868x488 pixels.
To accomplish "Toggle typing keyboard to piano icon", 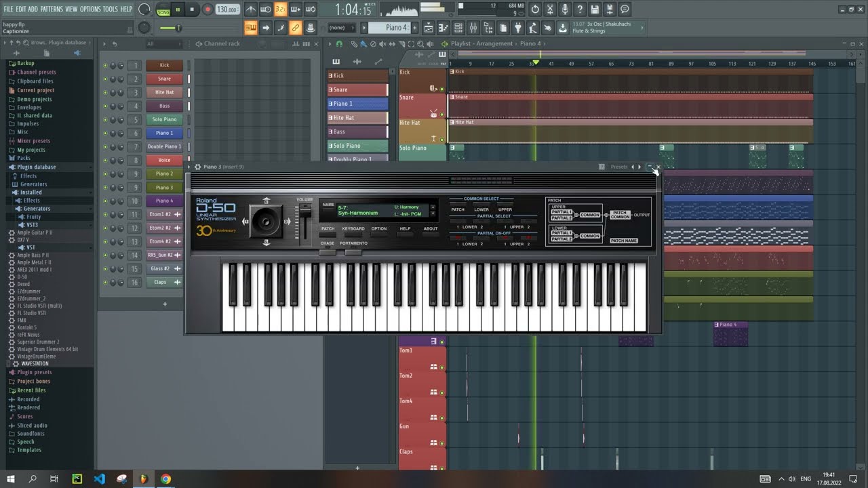I will point(251,28).
